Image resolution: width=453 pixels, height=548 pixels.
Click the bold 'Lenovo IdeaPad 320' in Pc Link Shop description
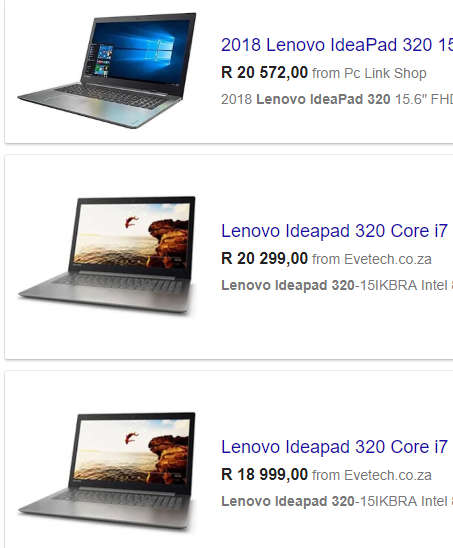[x=323, y=99]
